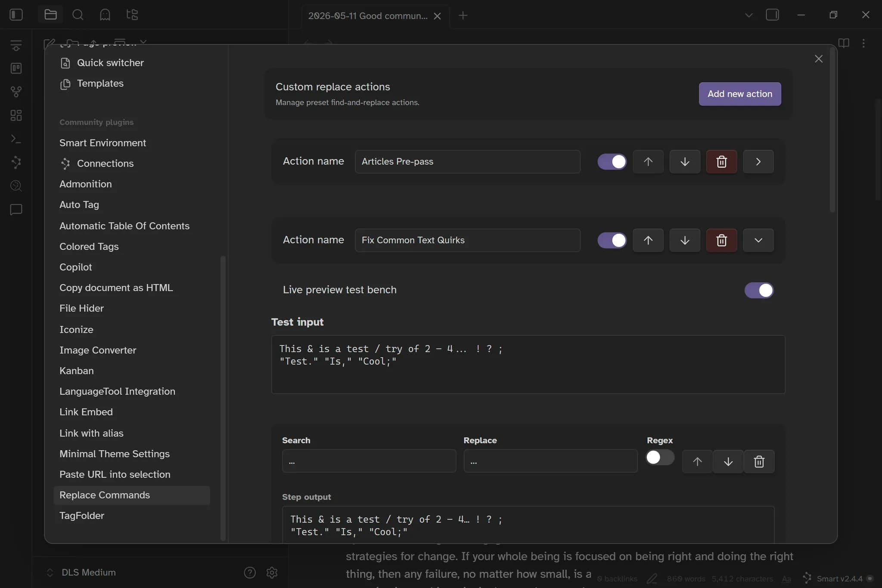The image size is (882, 588).
Task: Open note more options dots
Action: pyautogui.click(x=863, y=43)
